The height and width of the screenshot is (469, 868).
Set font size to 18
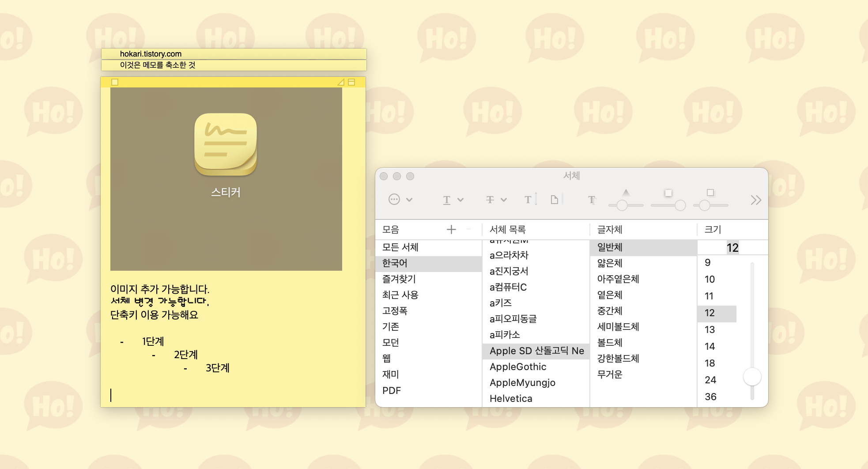coord(717,363)
